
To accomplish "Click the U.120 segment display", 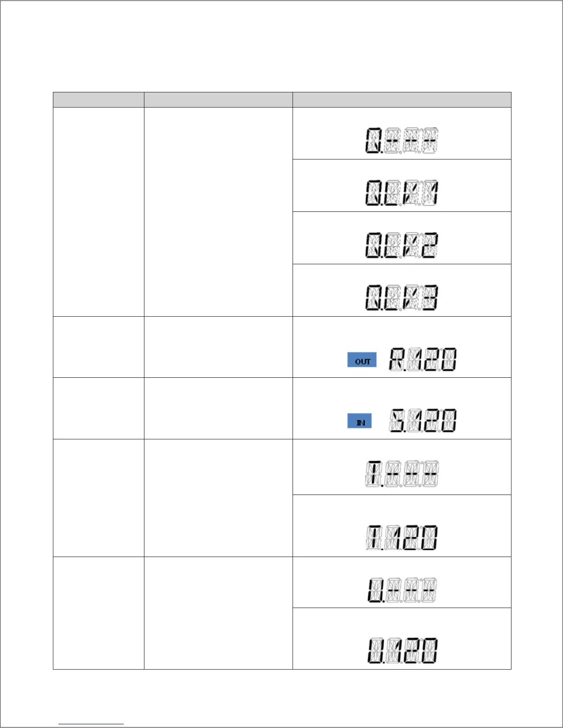I will [402, 651].
